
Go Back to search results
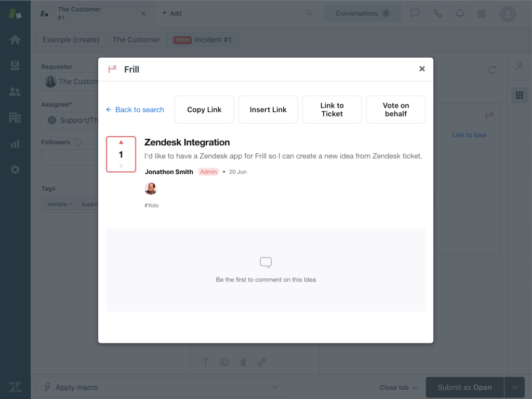coord(135,110)
